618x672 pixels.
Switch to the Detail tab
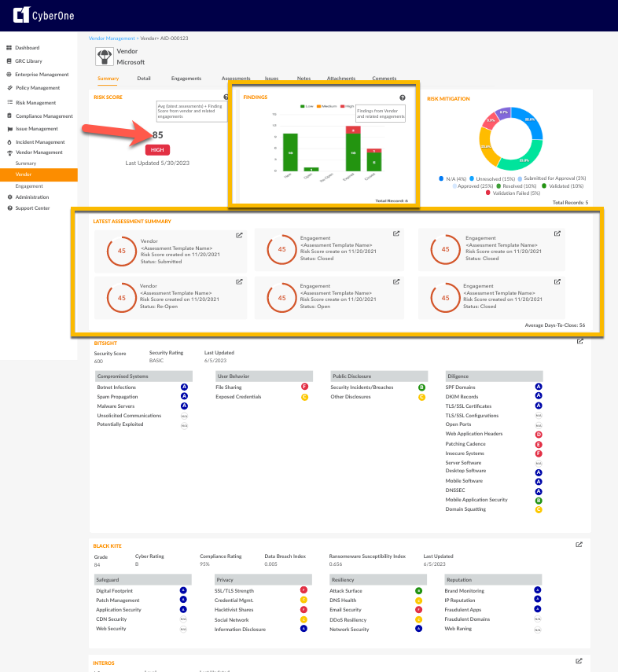pos(144,79)
